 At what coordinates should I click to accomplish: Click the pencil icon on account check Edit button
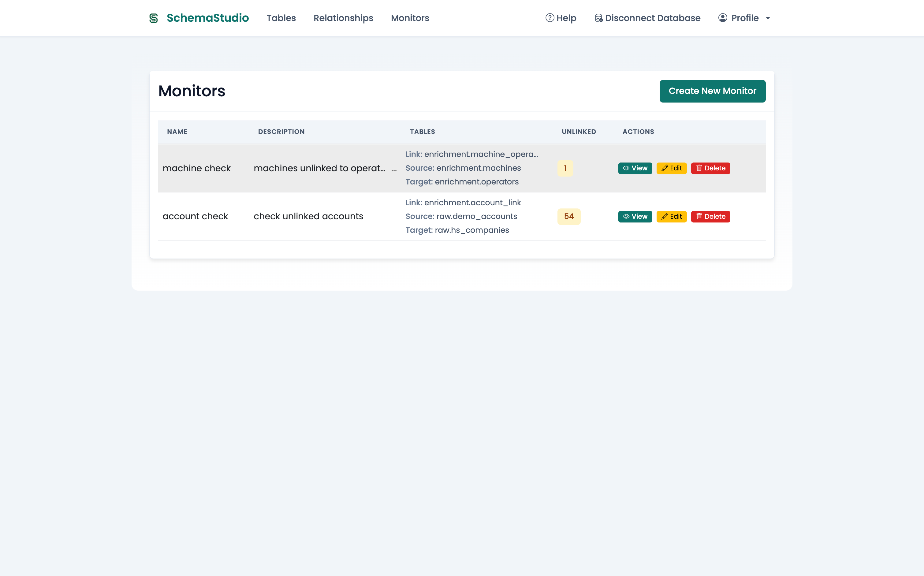point(665,216)
